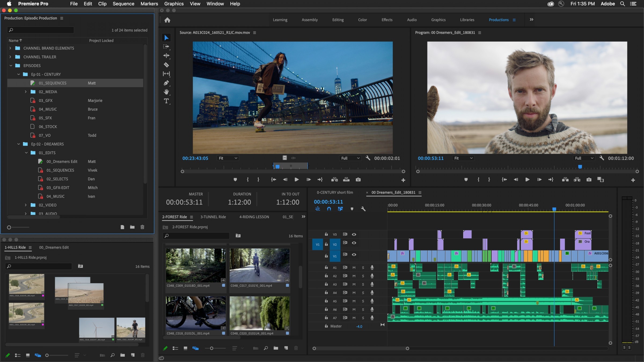This screenshot has height=362, width=644.
Task: Open the Color workspace tab
Action: click(362, 20)
